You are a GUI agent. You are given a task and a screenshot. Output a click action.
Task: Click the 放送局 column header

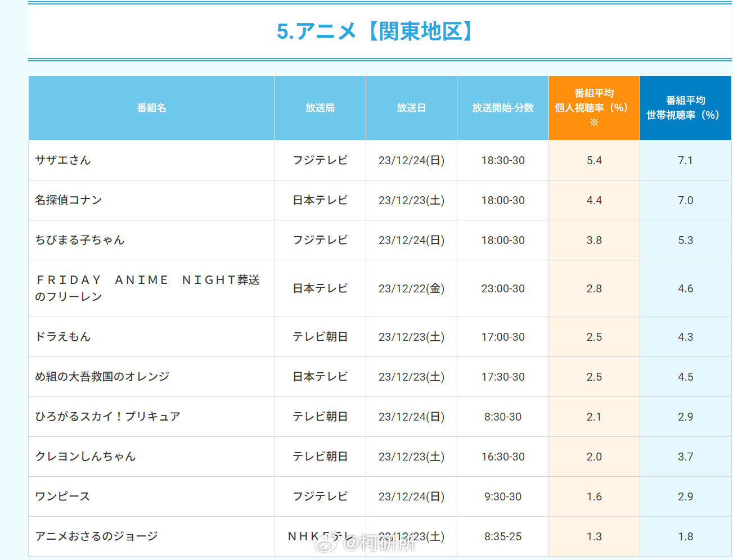click(320, 108)
